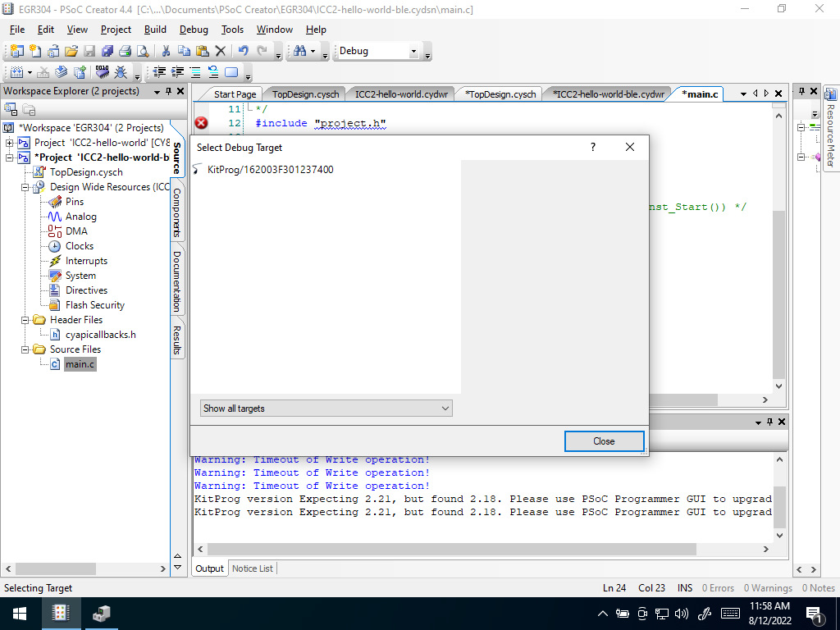This screenshot has height=630, width=840.
Task: Open Pins under Design Wide Resources
Action: pyautogui.click(x=75, y=202)
